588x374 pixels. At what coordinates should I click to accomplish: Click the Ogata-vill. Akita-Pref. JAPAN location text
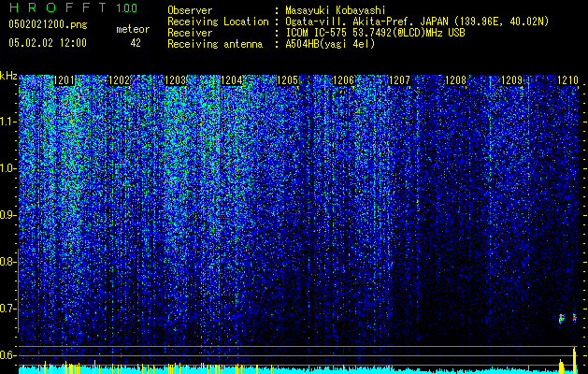(x=417, y=22)
